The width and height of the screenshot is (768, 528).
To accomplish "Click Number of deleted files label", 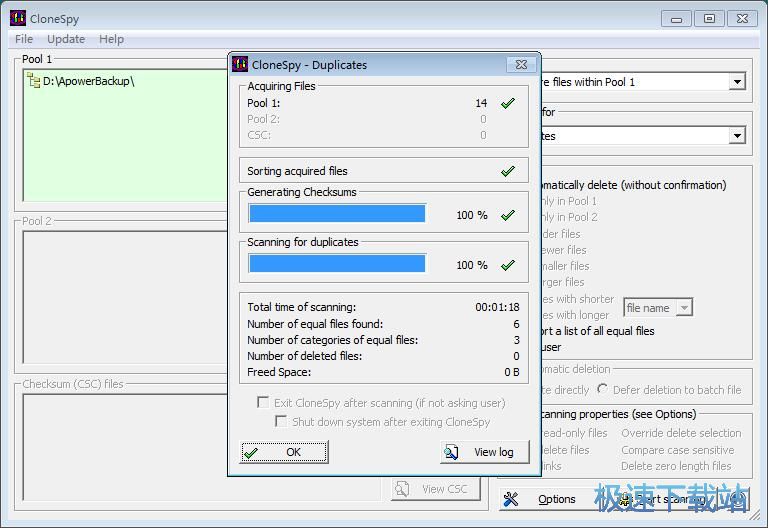I will [x=305, y=356].
